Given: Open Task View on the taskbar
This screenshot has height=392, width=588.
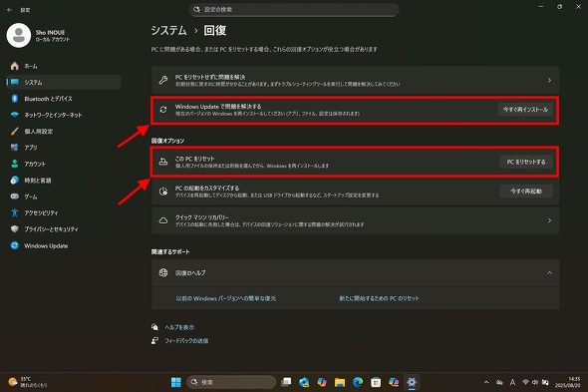Looking at the screenshot, I should 286,382.
